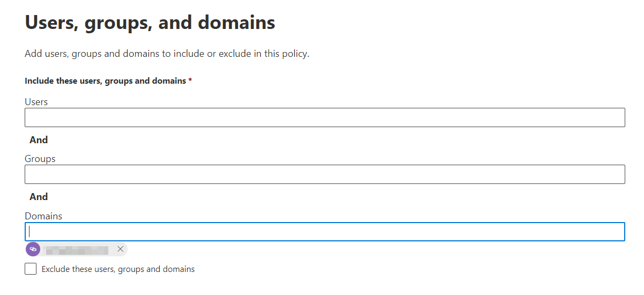
Task: Remove the selected domain chip with its X
Action: tap(120, 249)
